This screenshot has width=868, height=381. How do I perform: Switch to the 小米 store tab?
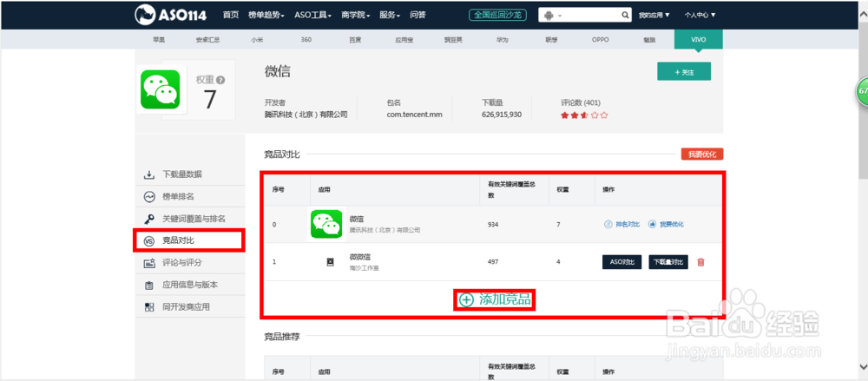pyautogui.click(x=257, y=40)
